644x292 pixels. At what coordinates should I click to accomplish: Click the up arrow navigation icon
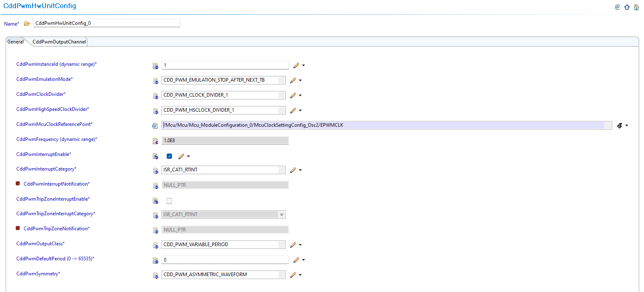(x=627, y=7)
